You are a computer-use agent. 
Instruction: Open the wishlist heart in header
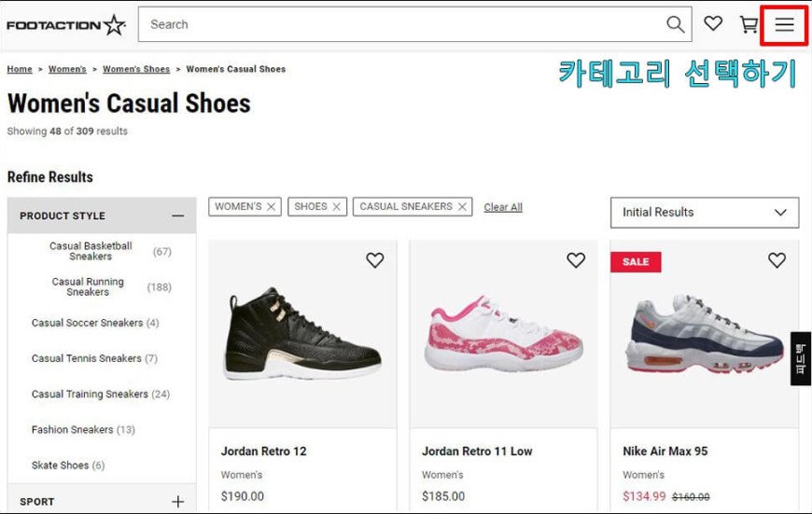[713, 23]
